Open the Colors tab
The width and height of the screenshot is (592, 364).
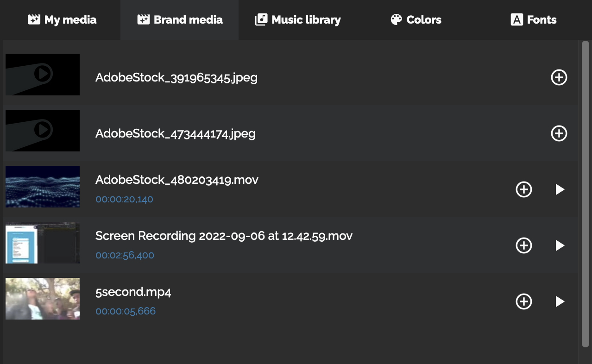click(x=416, y=20)
